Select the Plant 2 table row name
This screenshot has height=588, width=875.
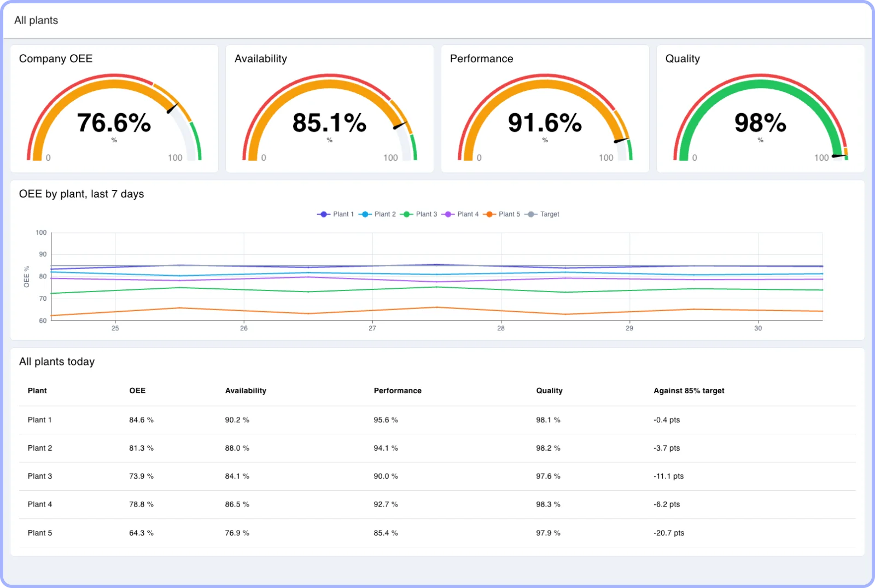[40, 448]
